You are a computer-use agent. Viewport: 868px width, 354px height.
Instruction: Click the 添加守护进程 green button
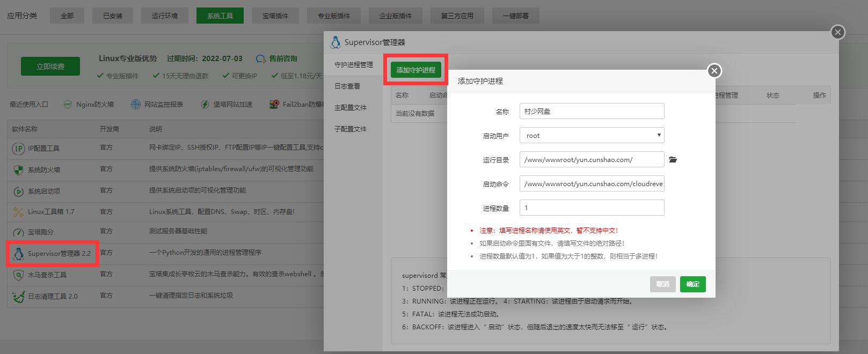click(415, 70)
